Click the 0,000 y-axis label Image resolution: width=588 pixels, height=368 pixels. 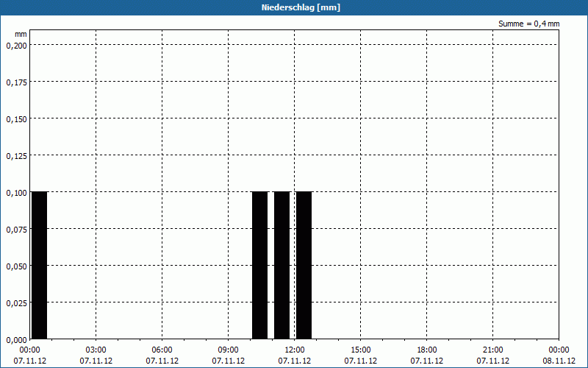click(x=16, y=340)
